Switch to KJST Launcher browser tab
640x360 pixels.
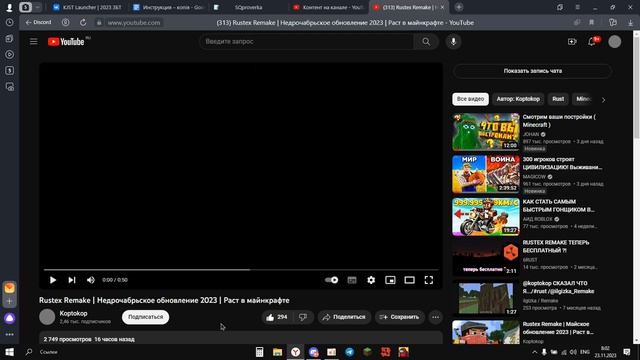(x=87, y=7)
